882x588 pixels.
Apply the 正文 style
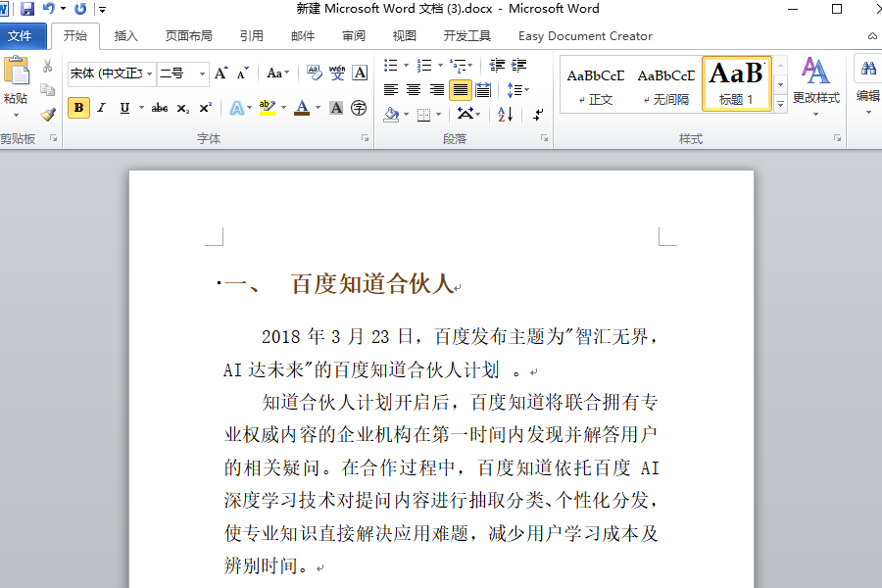(x=596, y=85)
